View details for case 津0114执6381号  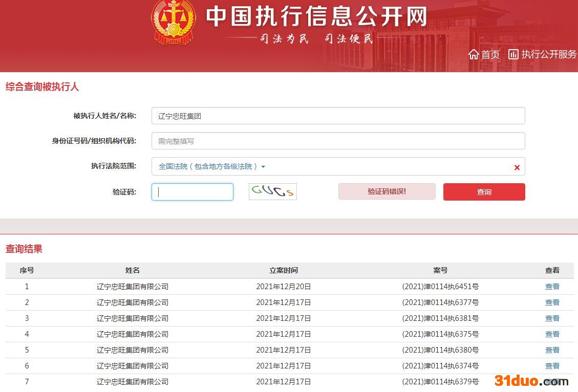[x=552, y=318]
